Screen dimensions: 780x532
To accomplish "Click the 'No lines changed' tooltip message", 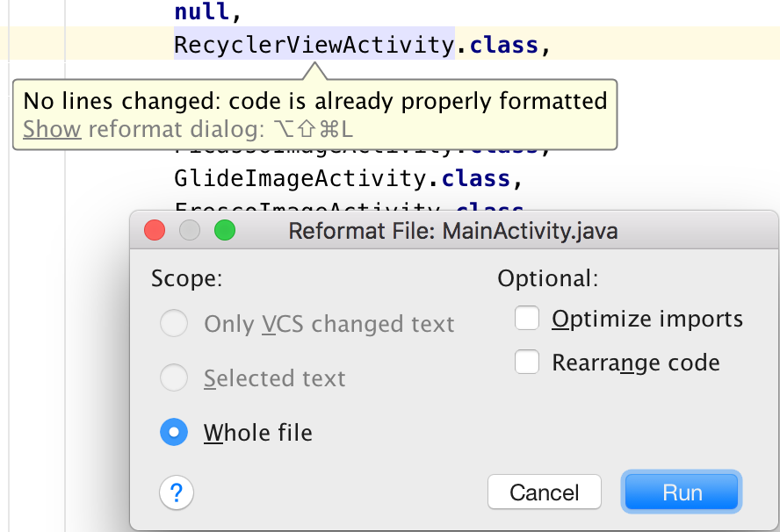I will [x=314, y=101].
